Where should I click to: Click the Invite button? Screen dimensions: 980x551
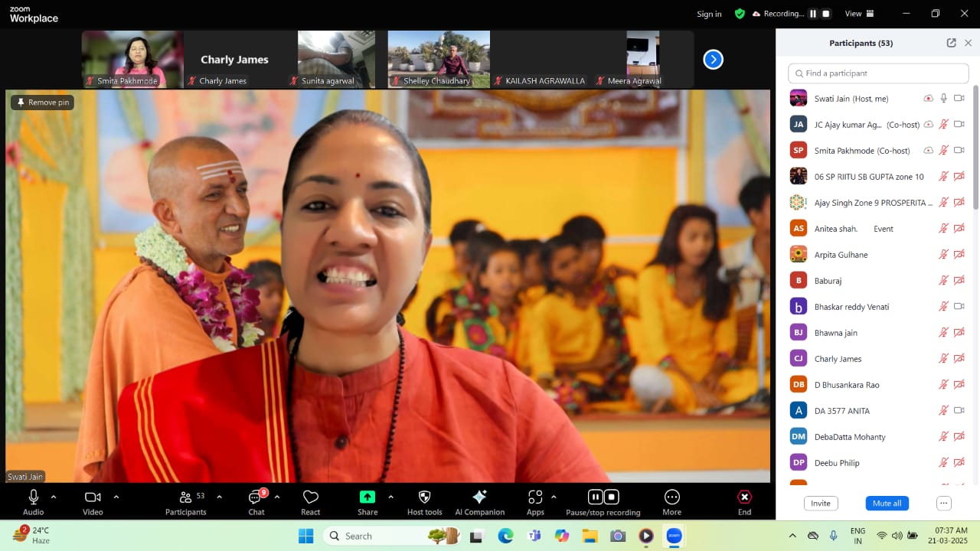point(820,503)
